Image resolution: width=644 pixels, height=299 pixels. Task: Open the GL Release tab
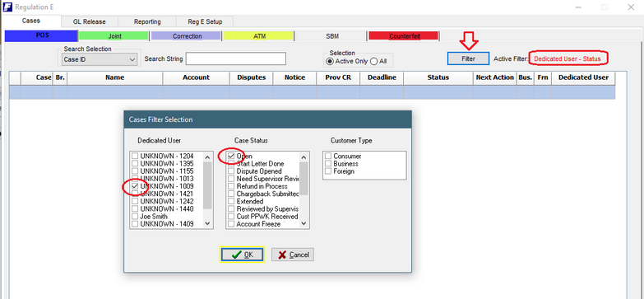pyautogui.click(x=89, y=21)
